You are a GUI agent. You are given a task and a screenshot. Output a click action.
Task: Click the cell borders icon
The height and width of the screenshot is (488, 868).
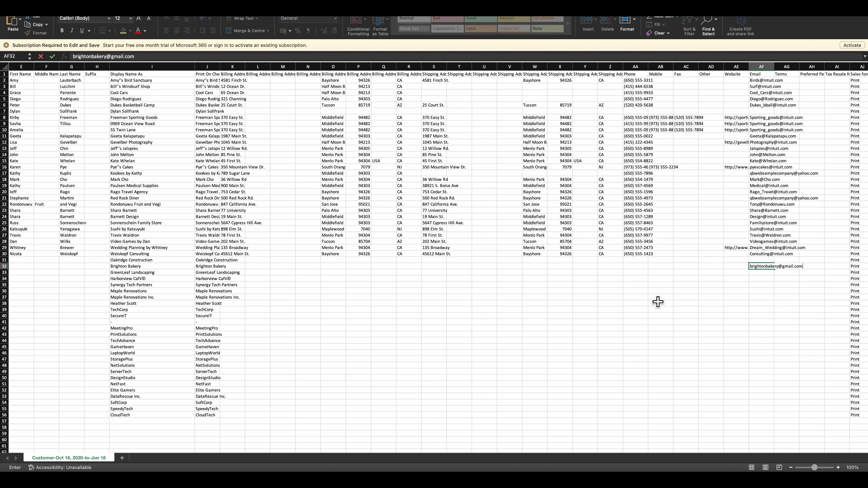[x=103, y=31]
